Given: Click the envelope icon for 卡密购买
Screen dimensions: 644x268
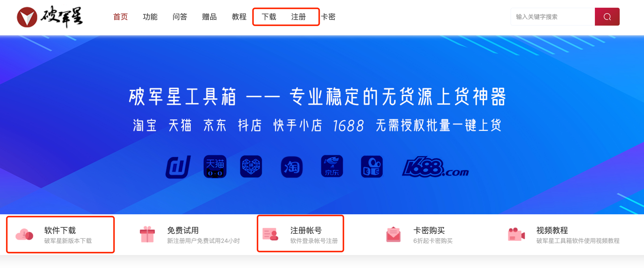Looking at the screenshot, I should [x=393, y=234].
